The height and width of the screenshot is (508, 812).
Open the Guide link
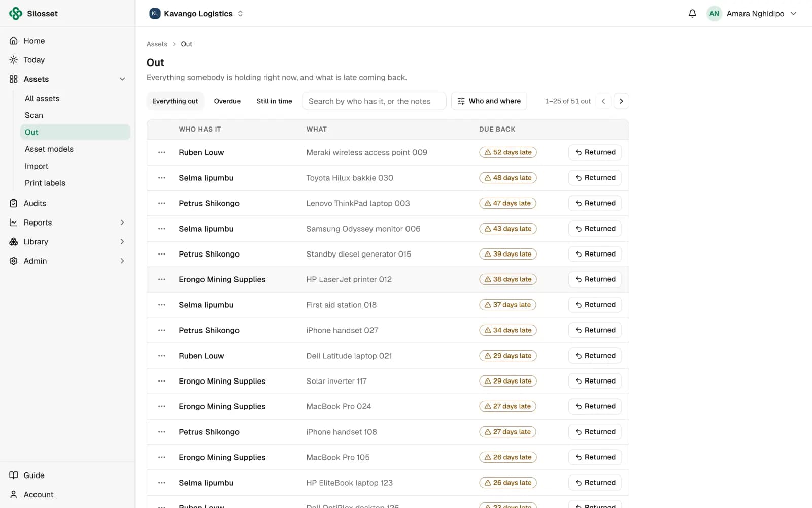point(67,475)
